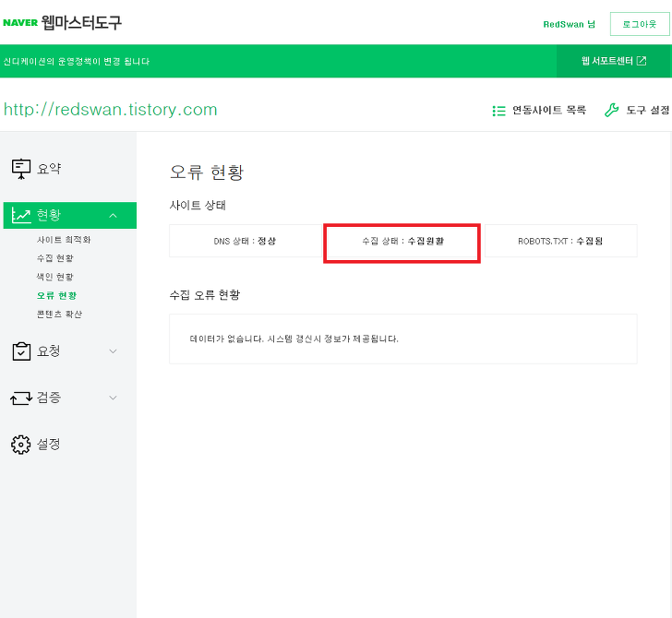The height and width of the screenshot is (618, 672).
Task: Expand the 검증 menu chevron
Action: click(x=114, y=398)
